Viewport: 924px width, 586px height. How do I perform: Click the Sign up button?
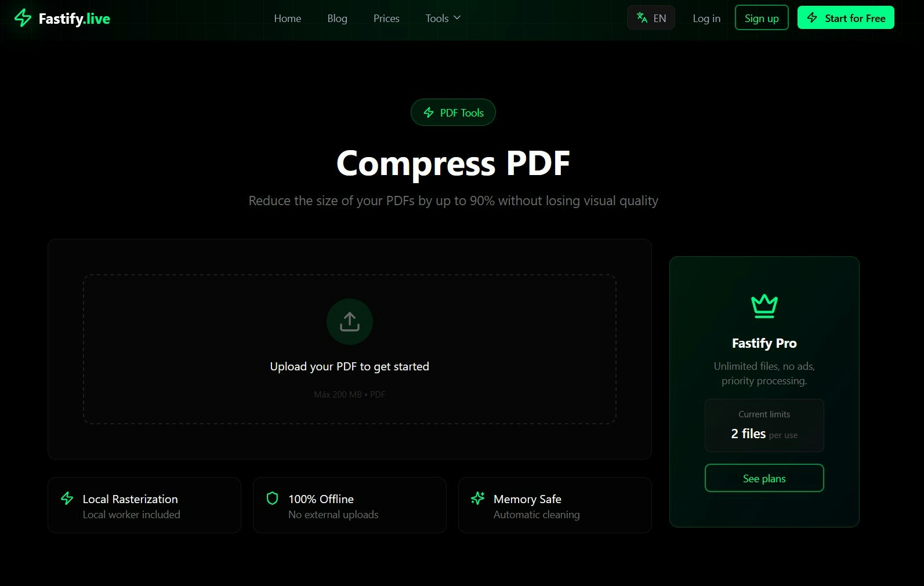(x=762, y=18)
